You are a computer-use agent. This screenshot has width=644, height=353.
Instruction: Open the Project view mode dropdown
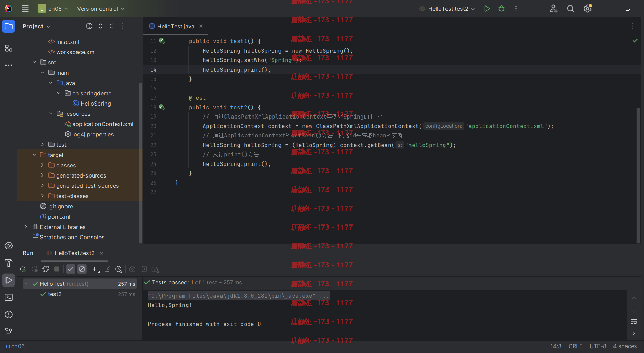[36, 26]
